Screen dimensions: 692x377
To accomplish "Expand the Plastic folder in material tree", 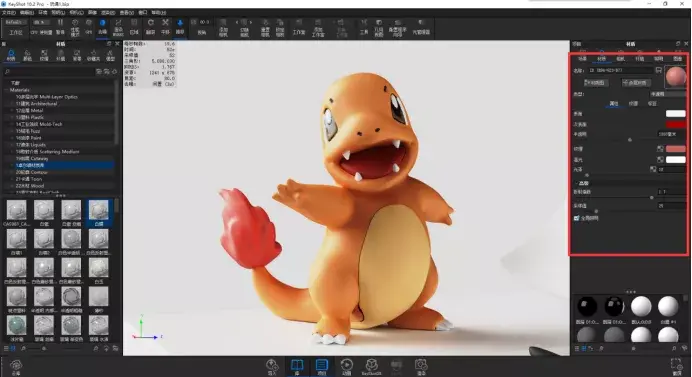I will (x=12, y=117).
